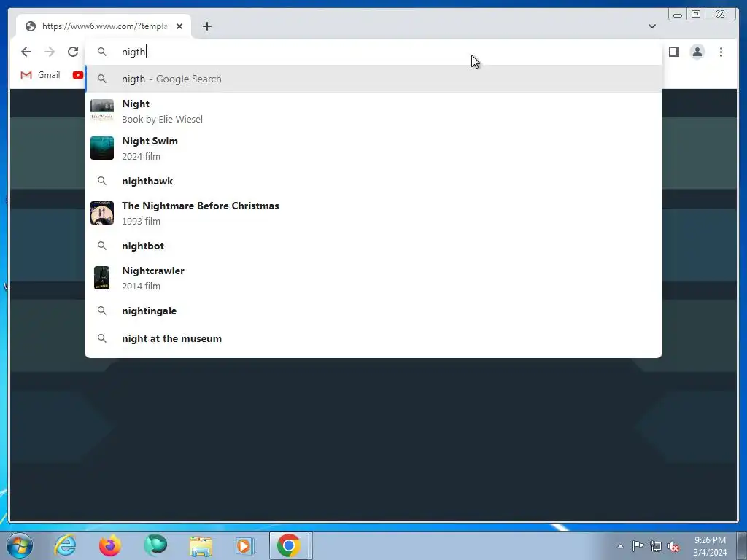Select the 'nighthawk' search suggestion
The width and height of the screenshot is (747, 560).
pyautogui.click(x=373, y=181)
